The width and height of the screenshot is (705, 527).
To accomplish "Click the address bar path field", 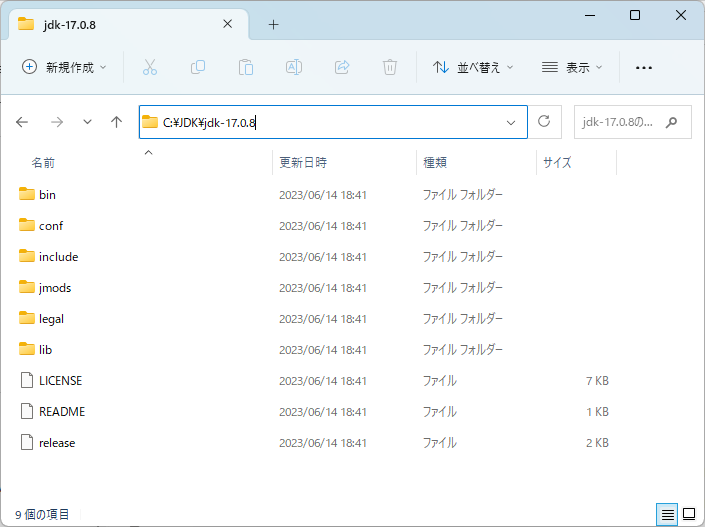I will 333,122.
